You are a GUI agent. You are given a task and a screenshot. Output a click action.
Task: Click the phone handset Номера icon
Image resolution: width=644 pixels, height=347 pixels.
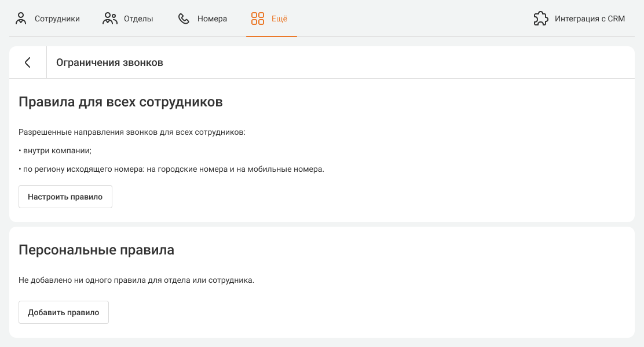pyautogui.click(x=184, y=19)
